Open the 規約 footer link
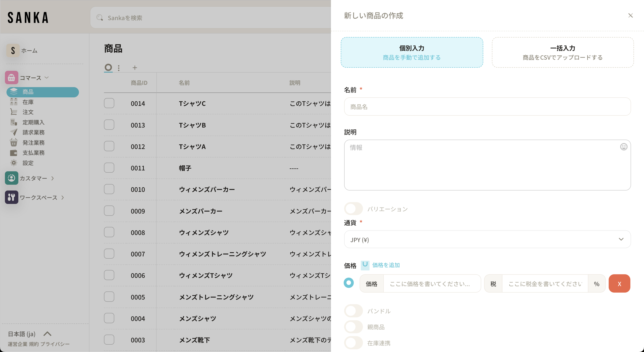This screenshot has width=644, height=352. click(x=34, y=344)
